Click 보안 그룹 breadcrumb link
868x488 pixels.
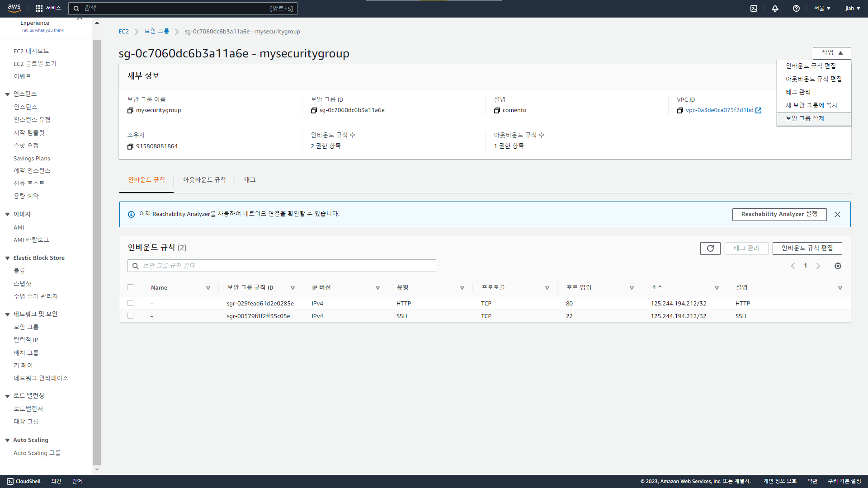point(157,31)
